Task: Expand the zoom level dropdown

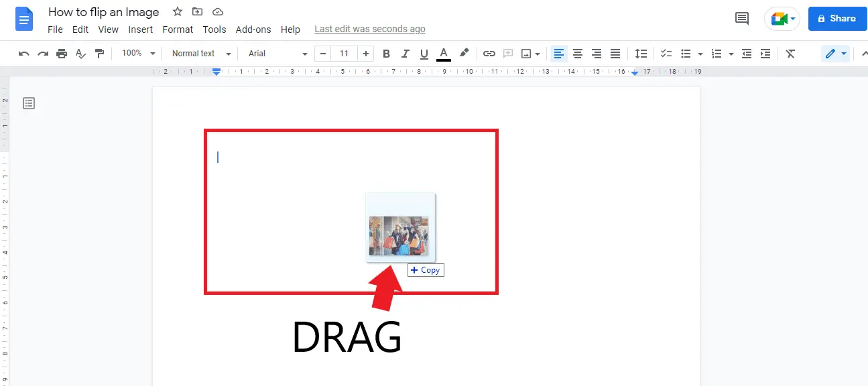Action: pyautogui.click(x=137, y=53)
